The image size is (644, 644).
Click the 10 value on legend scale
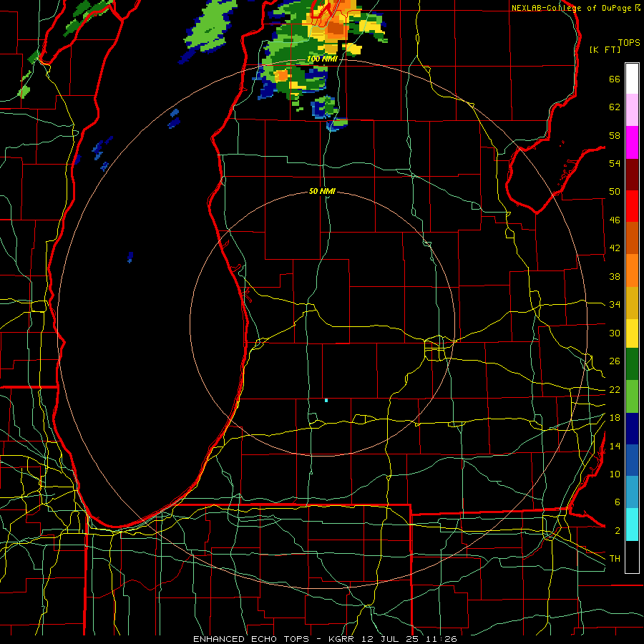615,474
